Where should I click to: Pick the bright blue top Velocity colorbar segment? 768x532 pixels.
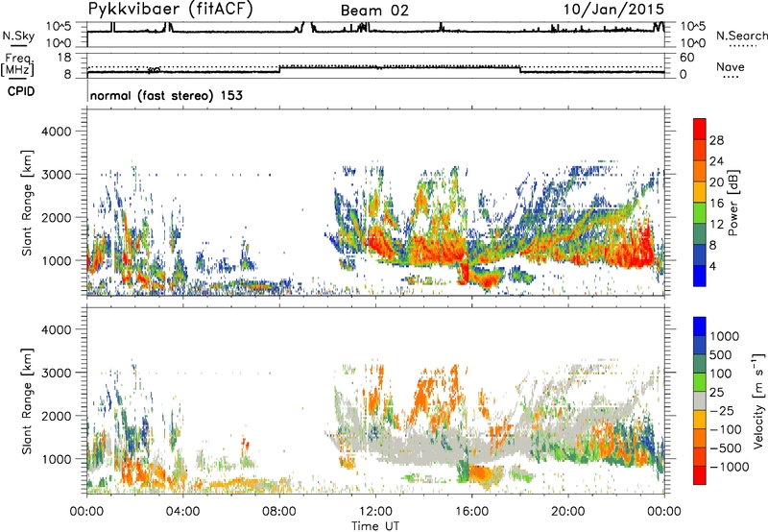pos(700,326)
